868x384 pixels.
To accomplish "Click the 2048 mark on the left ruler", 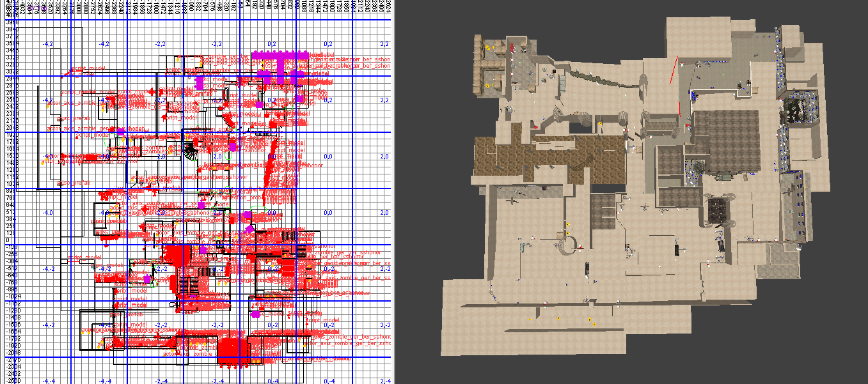I will pyautogui.click(x=12, y=128).
